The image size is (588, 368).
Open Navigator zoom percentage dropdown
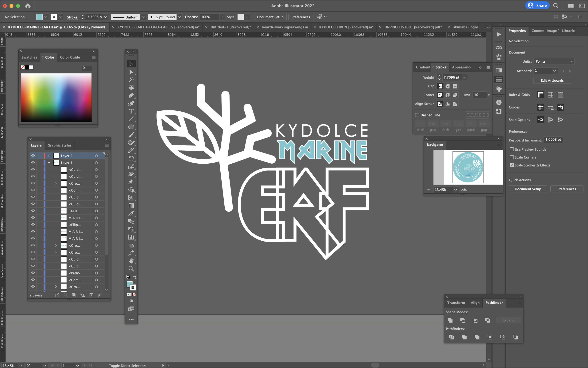click(455, 190)
